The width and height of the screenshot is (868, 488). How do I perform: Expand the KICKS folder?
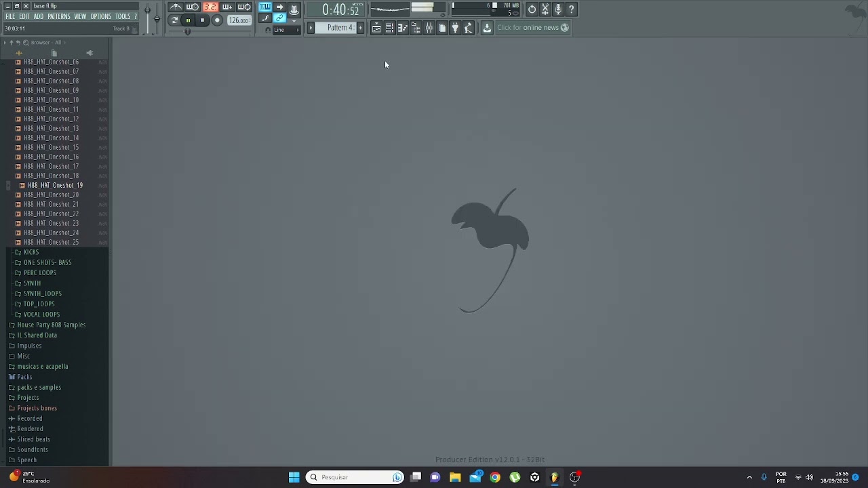tap(31, 252)
